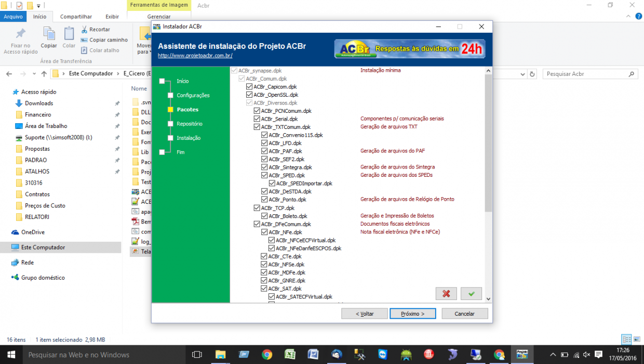644x364 pixels.
Task: Switch to the Exibir ribbon tab
Action: 112,17
